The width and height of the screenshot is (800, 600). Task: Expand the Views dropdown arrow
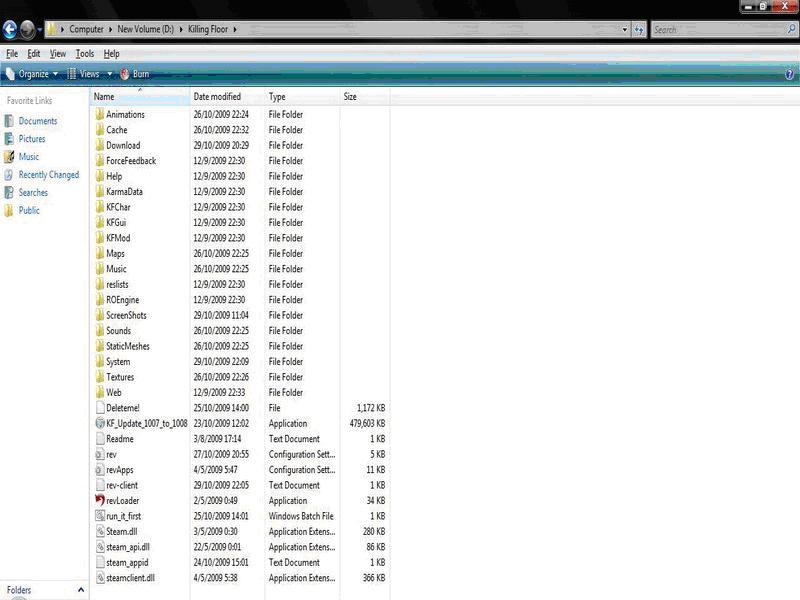pos(109,74)
